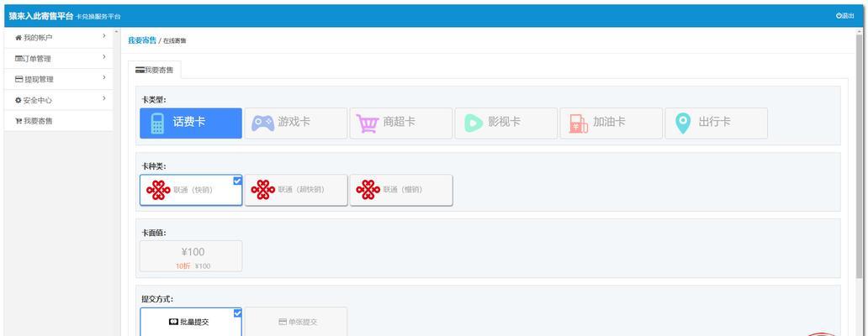Select the 影视卡 video card type
The image size is (868, 336).
pos(506,123)
